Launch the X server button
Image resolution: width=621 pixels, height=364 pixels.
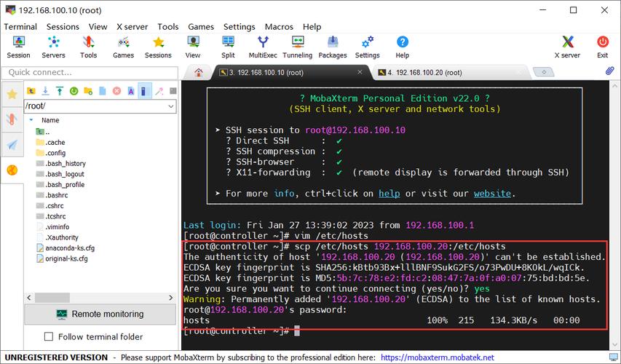(567, 47)
